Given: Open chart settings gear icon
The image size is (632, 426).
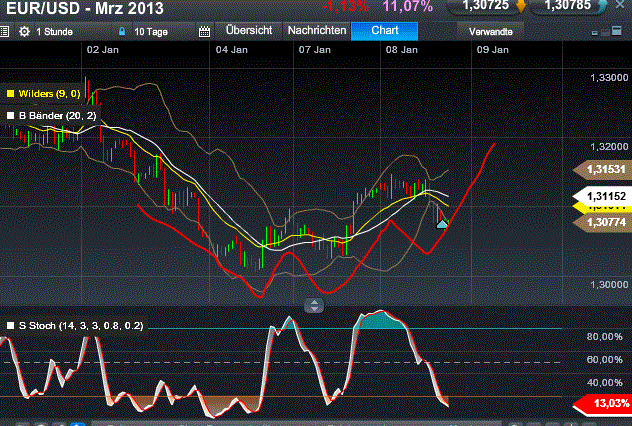Looking at the screenshot, I should click(x=24, y=31).
